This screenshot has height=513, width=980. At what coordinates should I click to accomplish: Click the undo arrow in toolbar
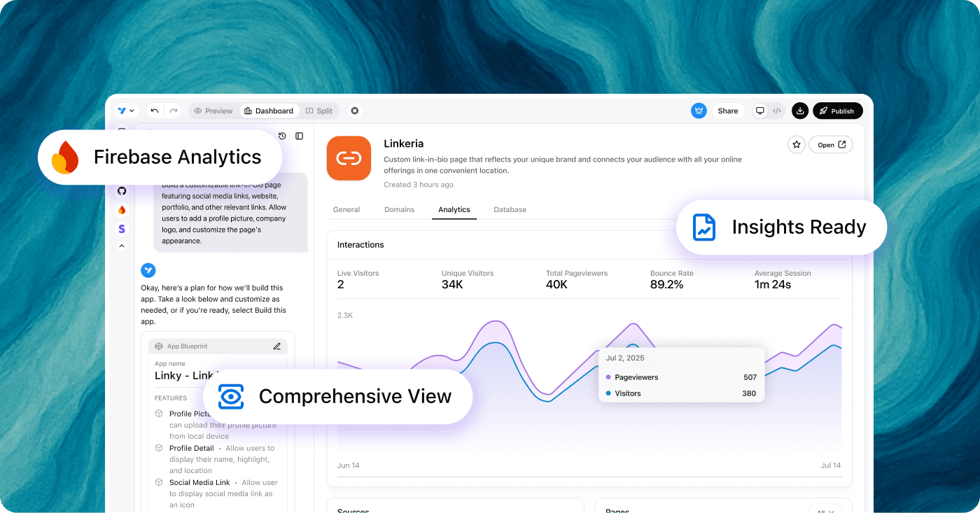pos(155,111)
